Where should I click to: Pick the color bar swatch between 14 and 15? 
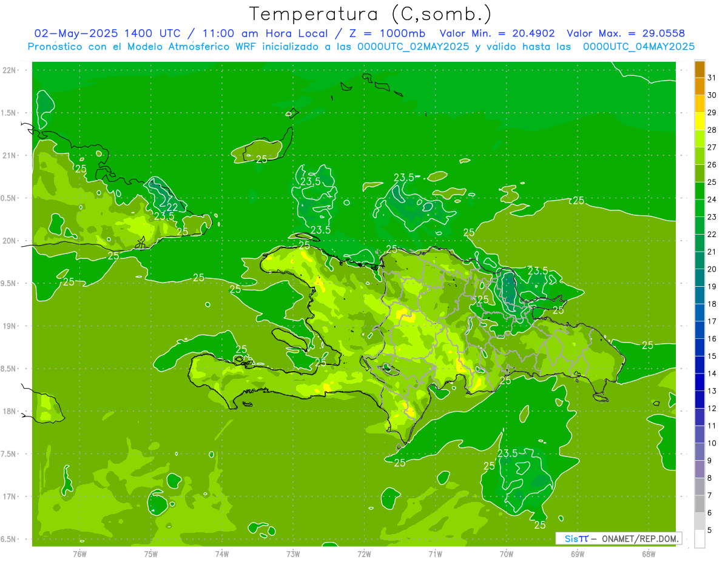pos(700,364)
